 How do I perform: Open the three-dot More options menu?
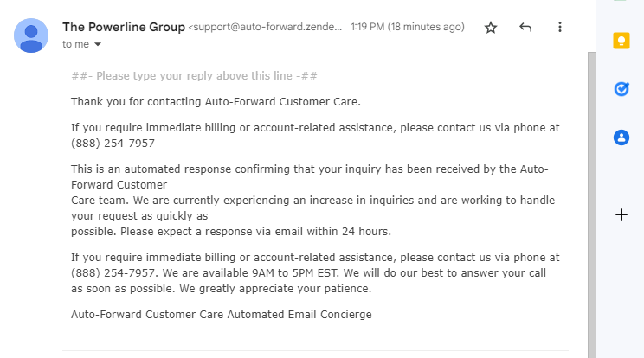[x=560, y=27]
